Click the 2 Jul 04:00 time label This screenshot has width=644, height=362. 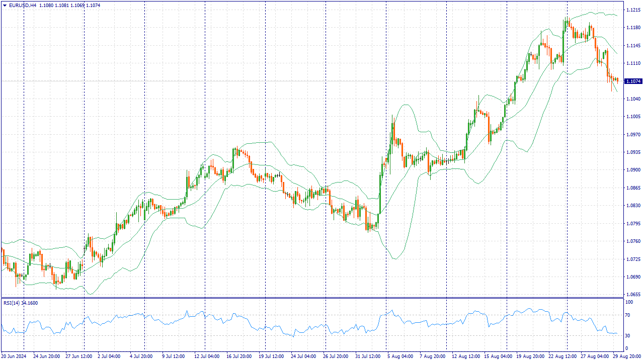109,356
